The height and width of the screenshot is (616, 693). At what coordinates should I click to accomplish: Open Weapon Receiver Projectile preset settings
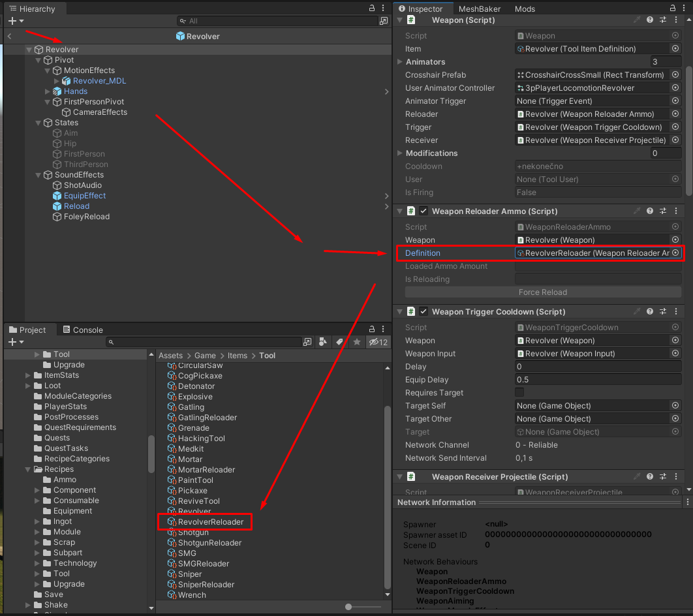(663, 477)
